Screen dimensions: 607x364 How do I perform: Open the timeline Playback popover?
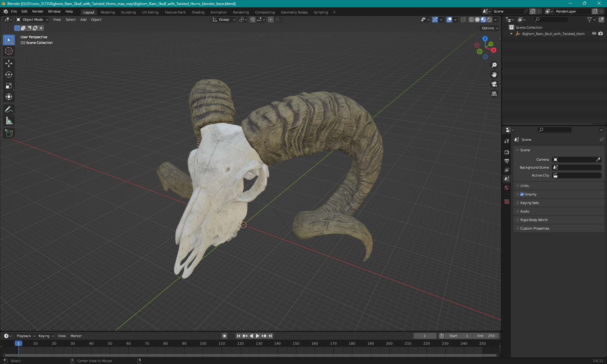(x=26, y=336)
